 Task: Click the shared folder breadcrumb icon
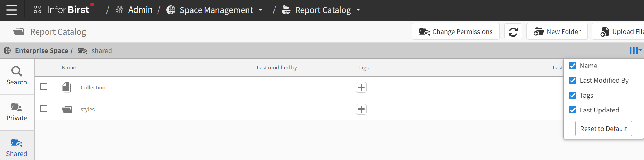[x=83, y=51]
